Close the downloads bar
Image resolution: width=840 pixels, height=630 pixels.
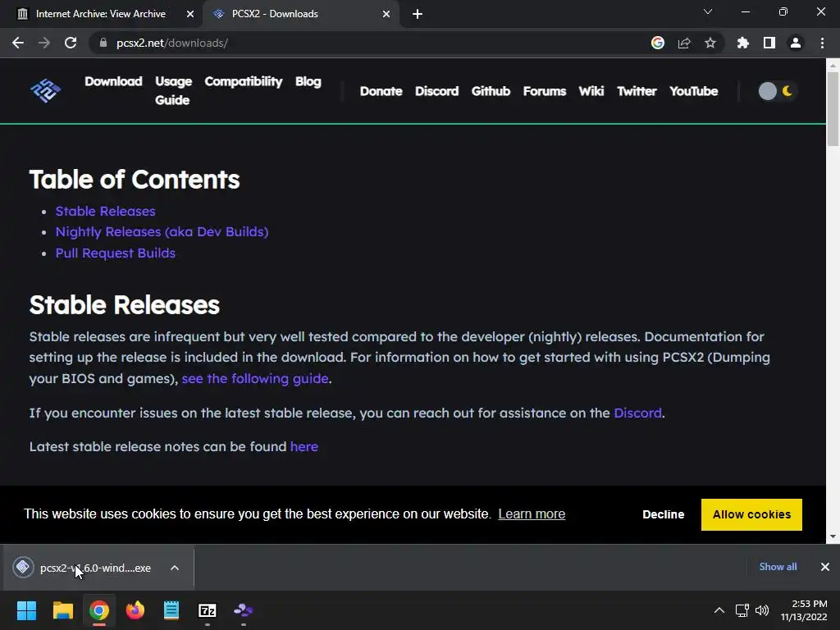(x=825, y=567)
